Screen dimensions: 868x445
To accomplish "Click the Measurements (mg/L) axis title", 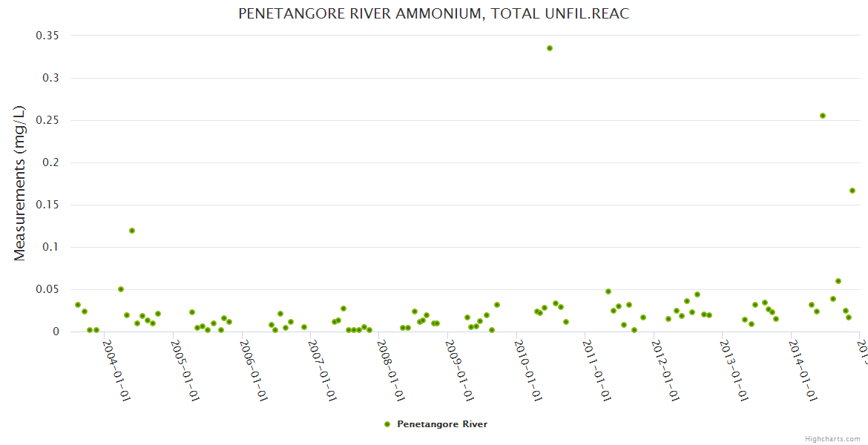I will click(20, 183).
